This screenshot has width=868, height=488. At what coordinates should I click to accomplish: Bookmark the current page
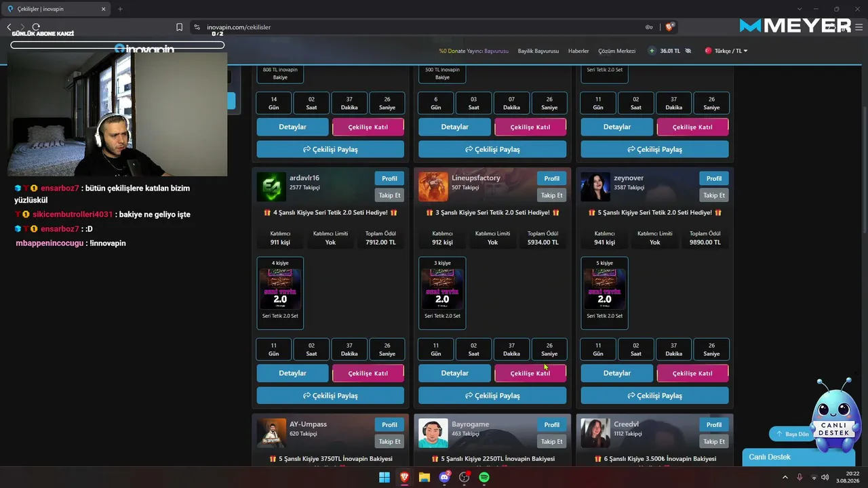pos(179,27)
